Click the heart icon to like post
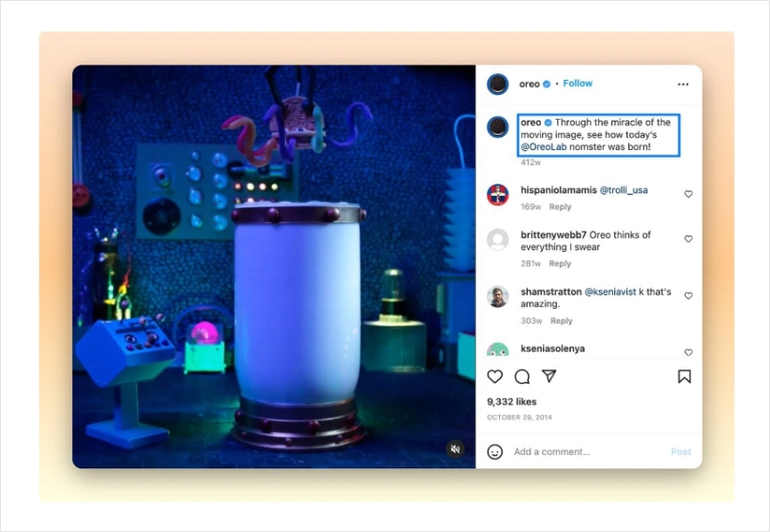 point(495,376)
